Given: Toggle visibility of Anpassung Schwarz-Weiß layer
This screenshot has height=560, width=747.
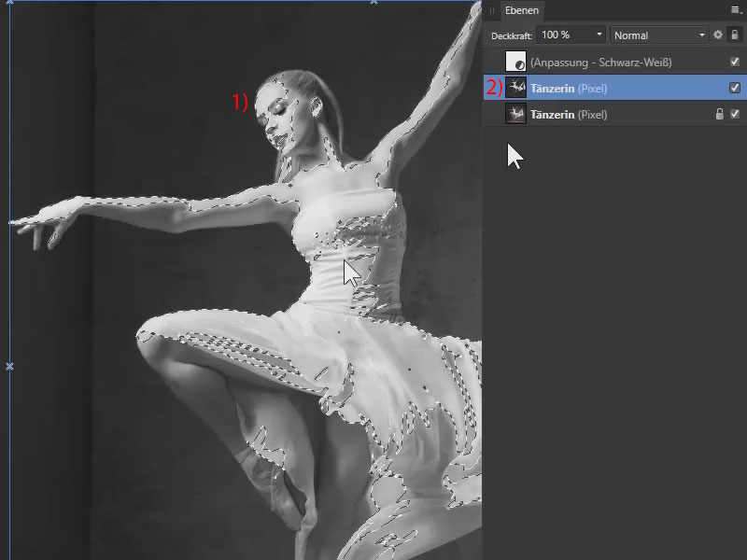Looking at the screenshot, I should click(735, 62).
